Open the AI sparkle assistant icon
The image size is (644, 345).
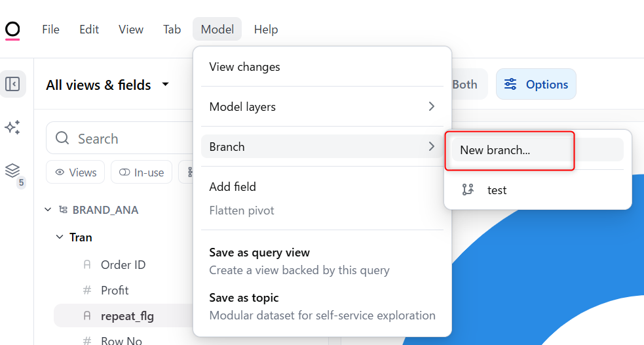(x=12, y=127)
